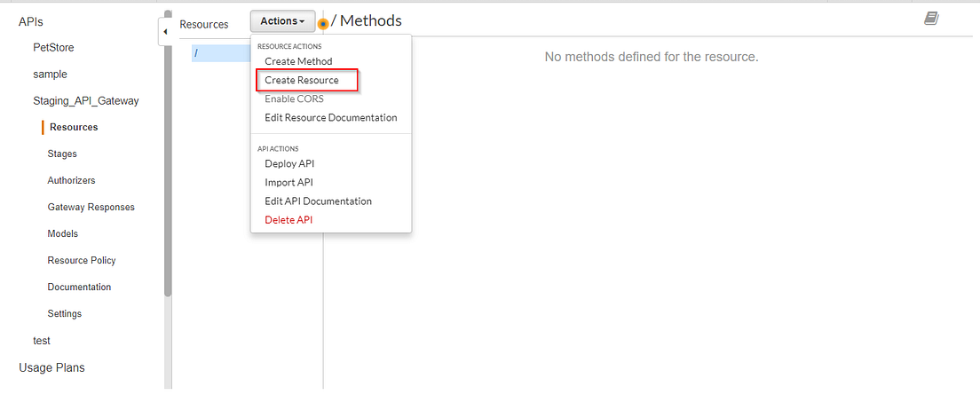980x394 pixels.
Task: Click the orange dot indicator beside Methods
Action: click(x=323, y=24)
